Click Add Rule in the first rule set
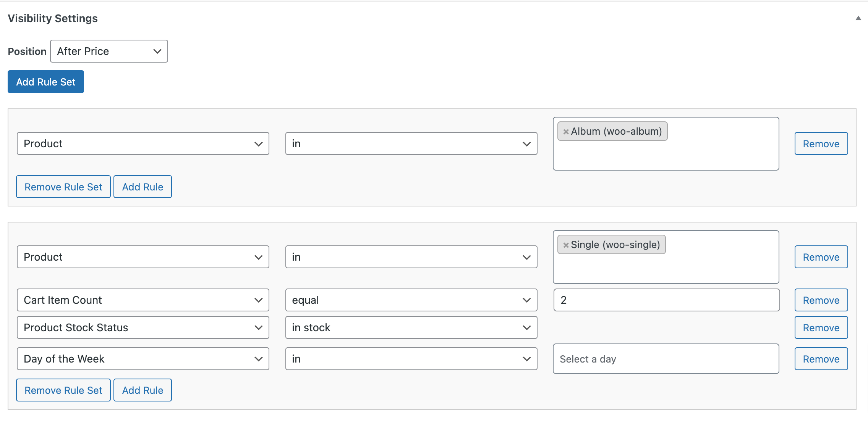 click(x=143, y=187)
